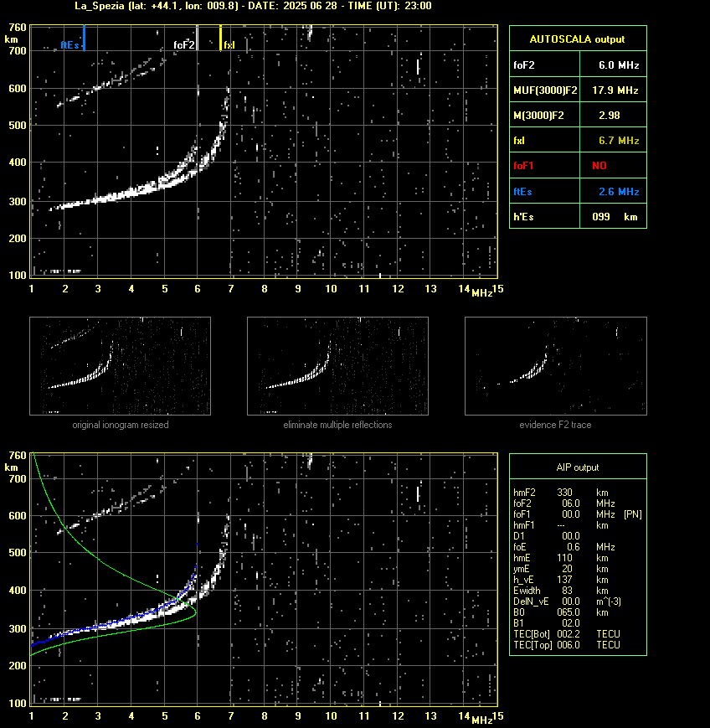
Task: Open the evidence F2 trace thumbnail
Action: [556, 366]
